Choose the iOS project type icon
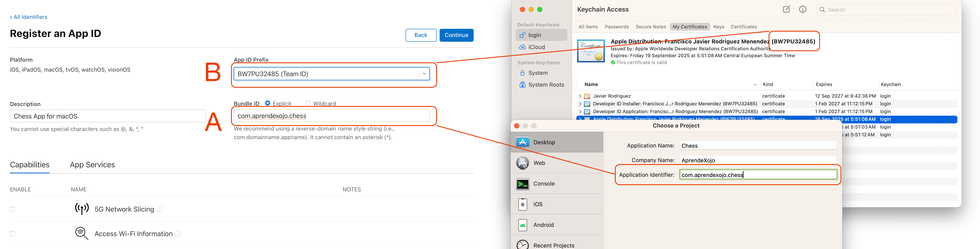Screen dimensions: 980x249 click(523, 204)
